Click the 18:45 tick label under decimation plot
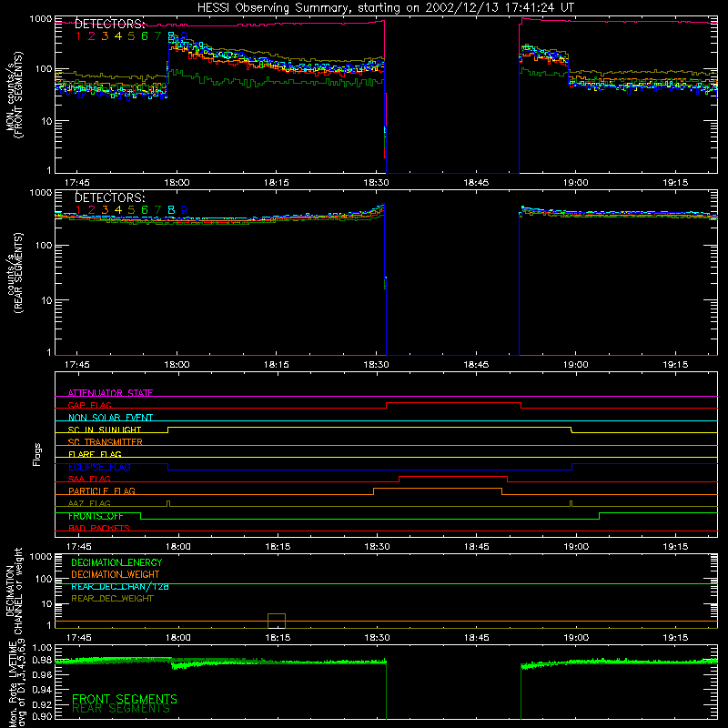The image size is (728, 728). point(476,638)
